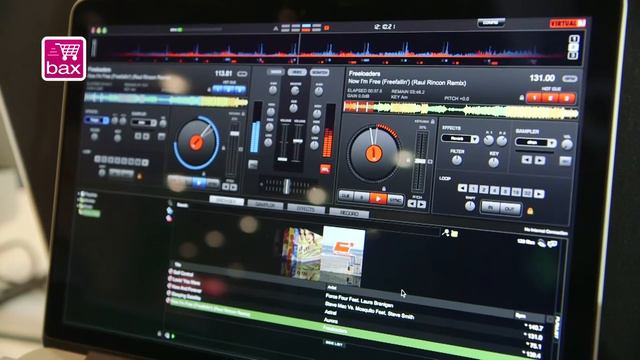Click the Bpm column header
The height and width of the screenshot is (360, 640).
(x=520, y=315)
